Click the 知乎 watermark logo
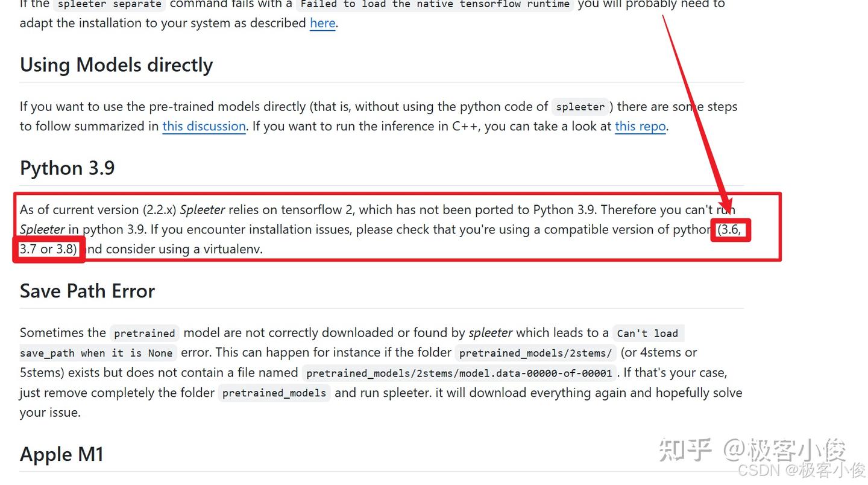Image resolution: width=868 pixels, height=485 pixels. (685, 450)
